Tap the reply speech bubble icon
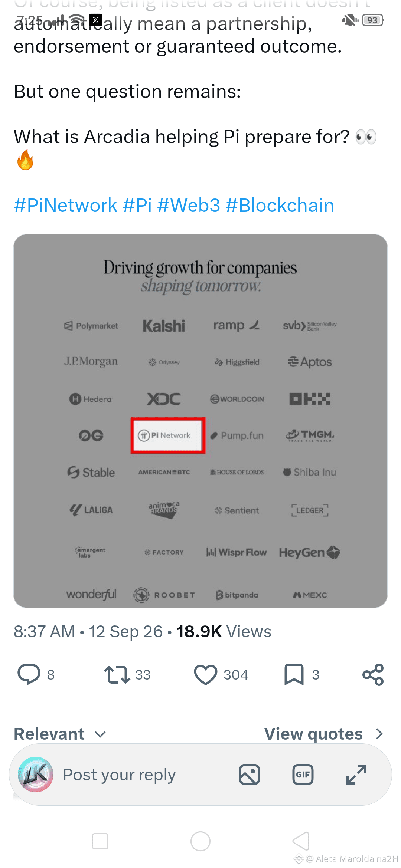401x868 pixels. pyautogui.click(x=29, y=674)
